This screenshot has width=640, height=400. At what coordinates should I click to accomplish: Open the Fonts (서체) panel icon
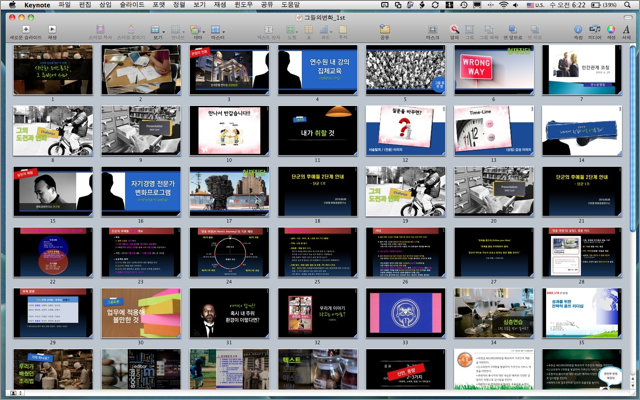point(627,29)
